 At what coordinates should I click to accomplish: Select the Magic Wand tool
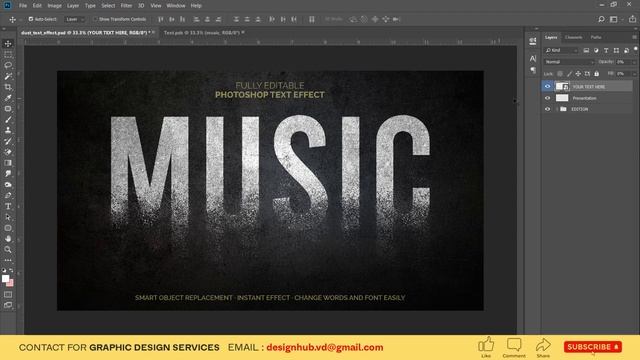pos(8,76)
